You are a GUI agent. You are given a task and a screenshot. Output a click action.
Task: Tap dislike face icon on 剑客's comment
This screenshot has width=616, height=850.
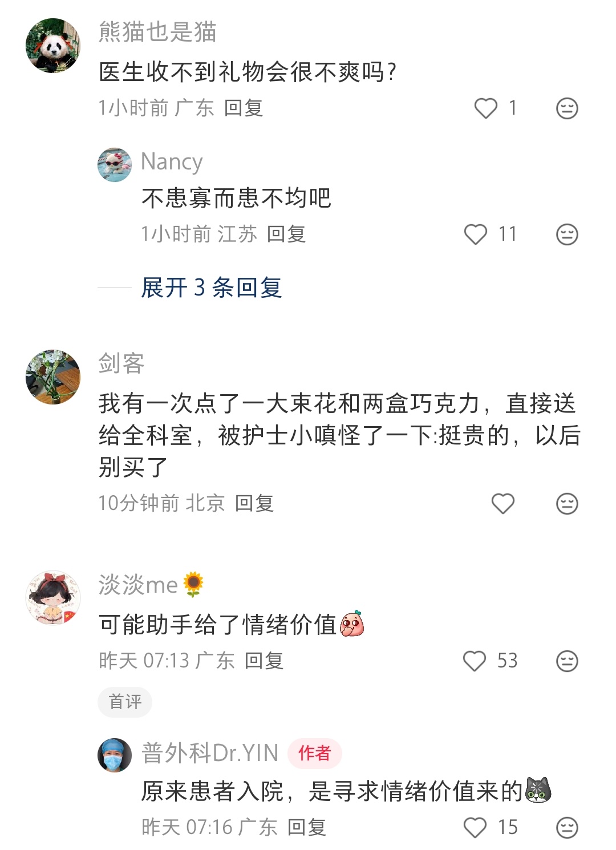click(x=567, y=503)
